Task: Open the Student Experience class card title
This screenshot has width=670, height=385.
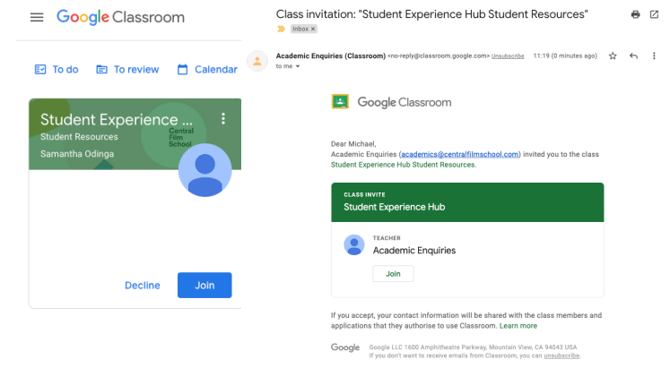Action: (x=116, y=119)
